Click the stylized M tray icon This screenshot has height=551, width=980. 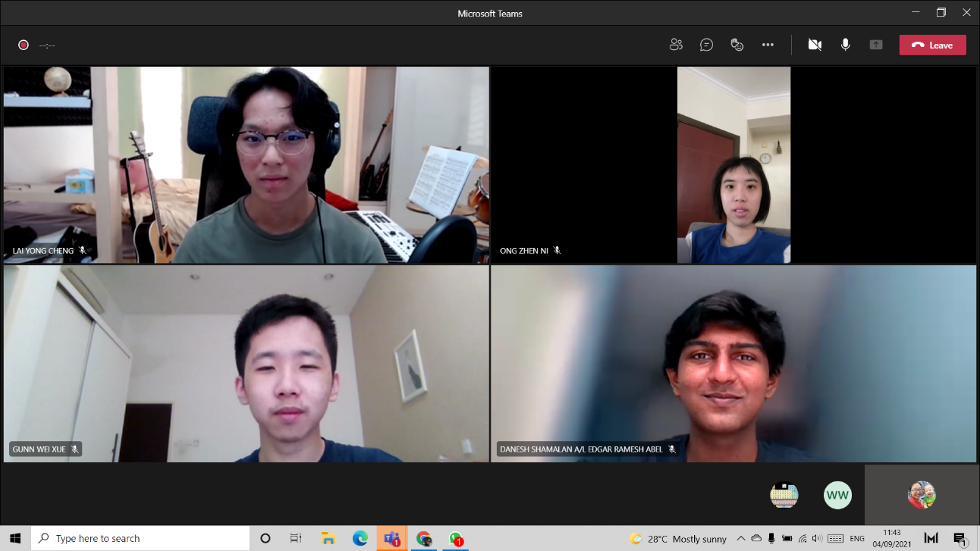[x=931, y=538]
